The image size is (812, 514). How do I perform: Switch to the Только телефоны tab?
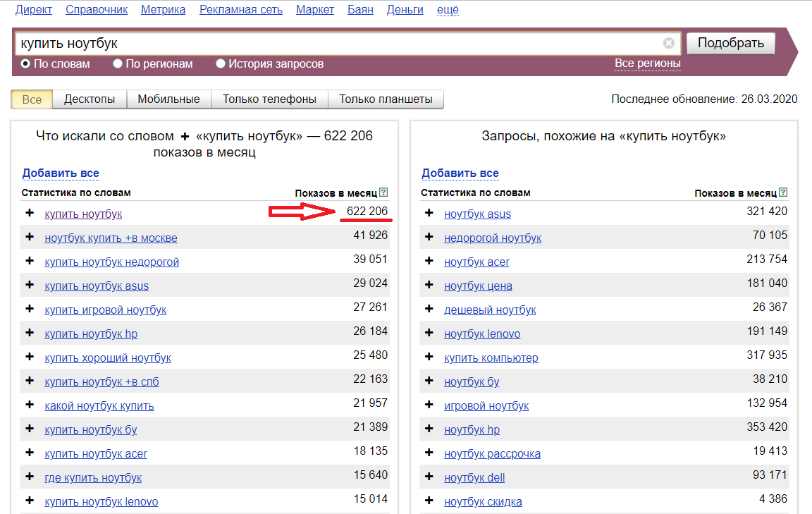point(269,99)
